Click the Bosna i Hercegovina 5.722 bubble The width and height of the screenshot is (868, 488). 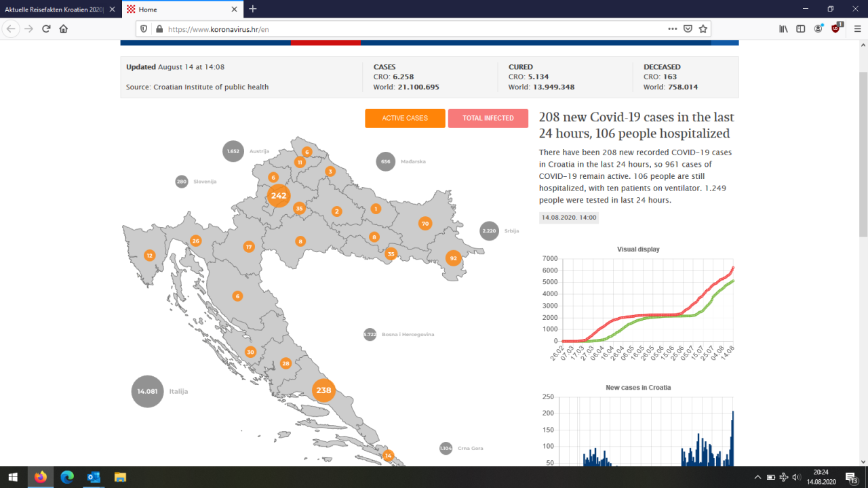[x=370, y=334]
